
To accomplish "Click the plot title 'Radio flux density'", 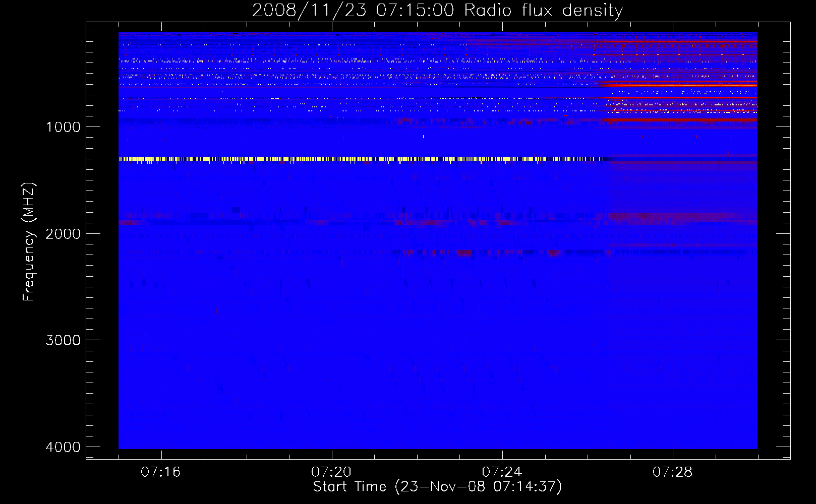I will coord(544,10).
